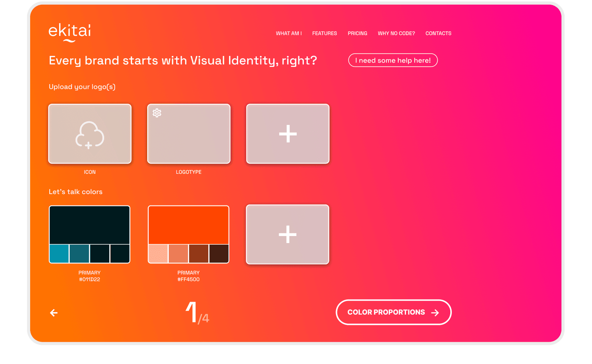This screenshot has height=364, width=592.
Task: Pick the bright teal shade under dark palette
Action: pyautogui.click(x=59, y=254)
